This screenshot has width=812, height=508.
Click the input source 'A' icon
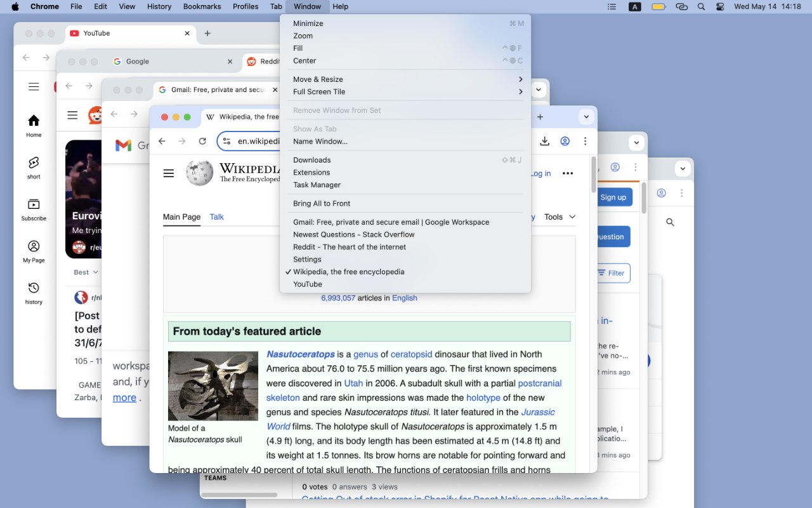[x=634, y=6]
